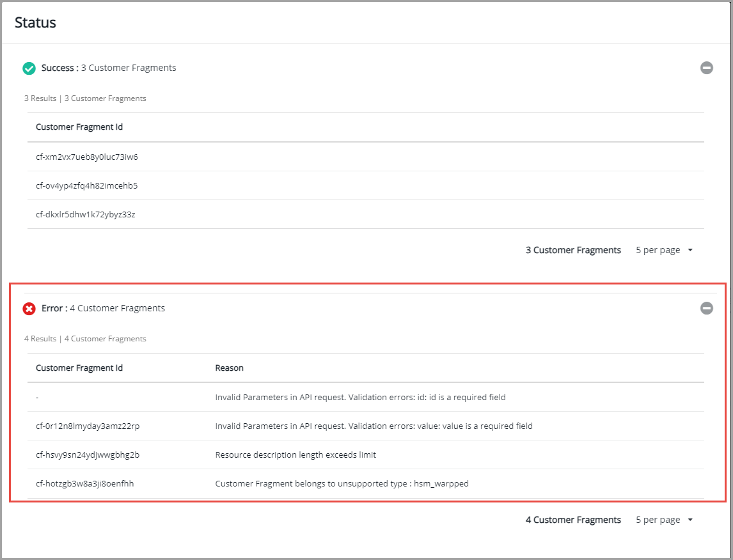The width and height of the screenshot is (733, 560).
Task: Click the green Success checkmark icon
Action: pyautogui.click(x=29, y=68)
